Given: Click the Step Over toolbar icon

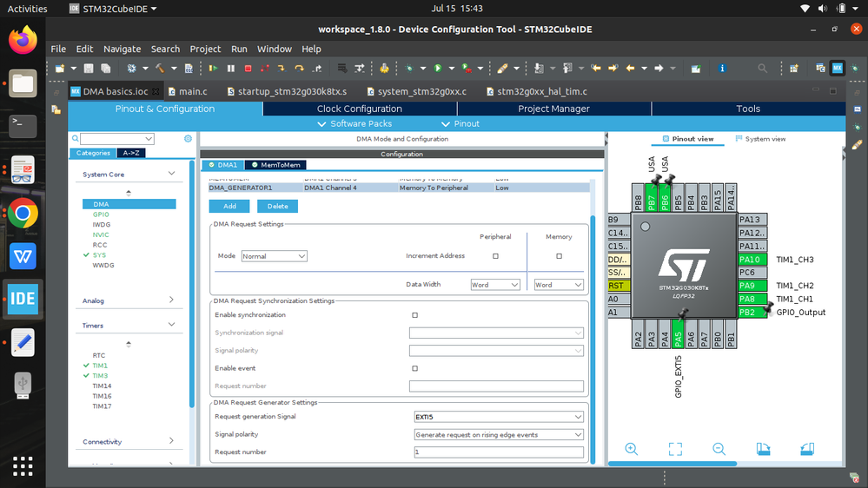Looking at the screenshot, I should pos(300,68).
